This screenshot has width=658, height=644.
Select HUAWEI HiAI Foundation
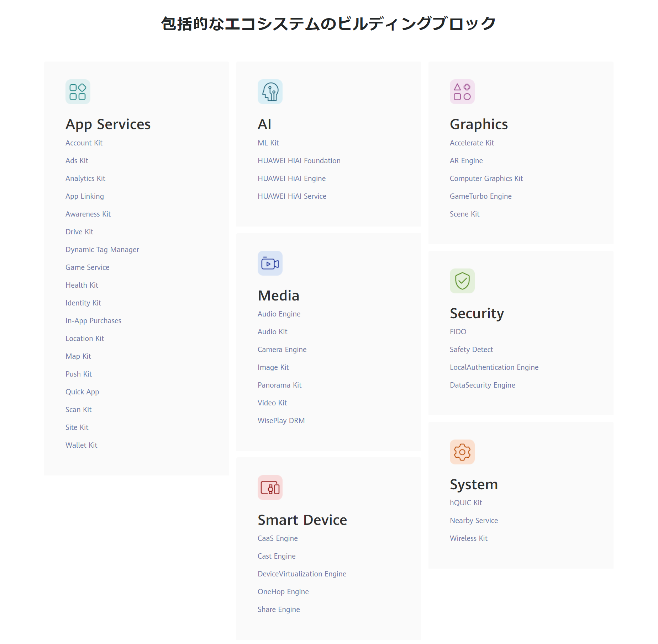299,161
